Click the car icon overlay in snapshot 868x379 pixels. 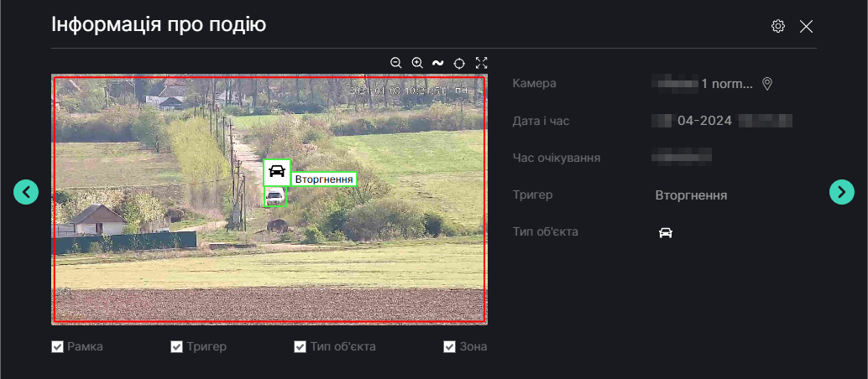tap(276, 172)
